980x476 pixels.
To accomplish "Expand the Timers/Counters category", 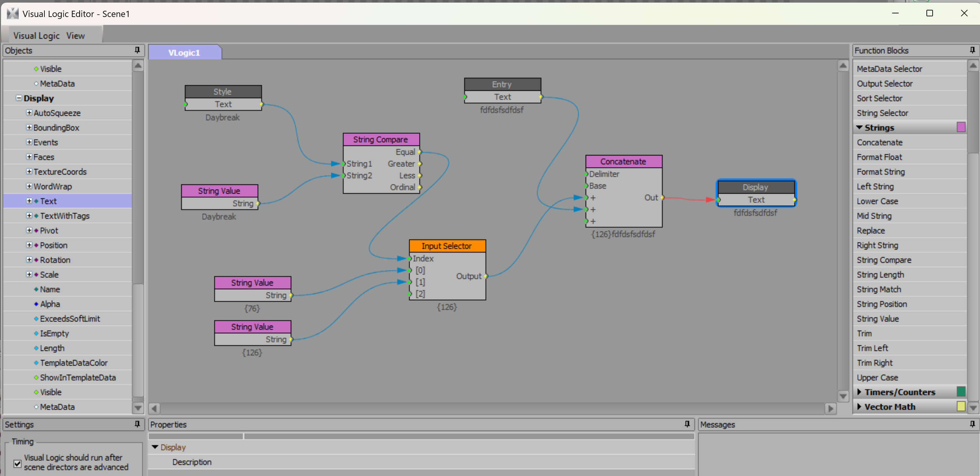I will (859, 392).
